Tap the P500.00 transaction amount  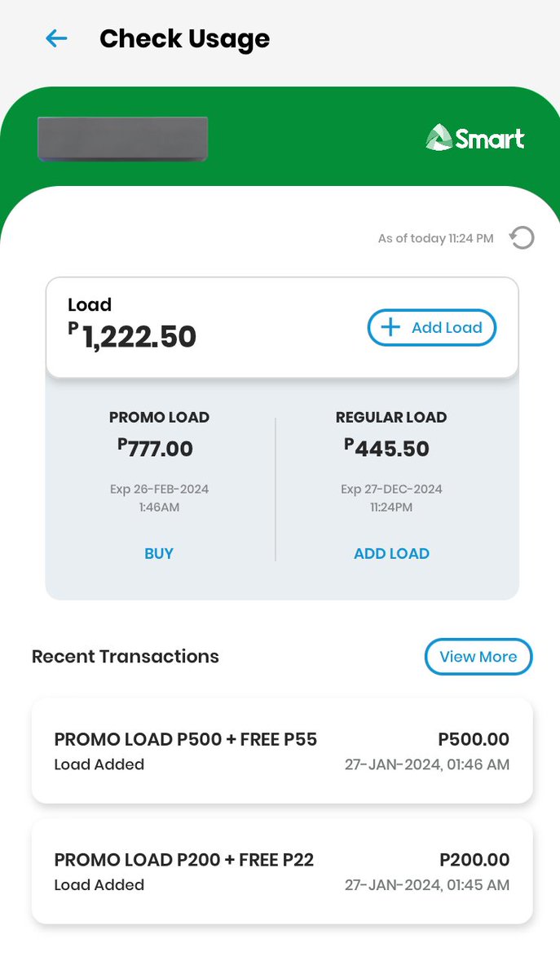tap(474, 740)
